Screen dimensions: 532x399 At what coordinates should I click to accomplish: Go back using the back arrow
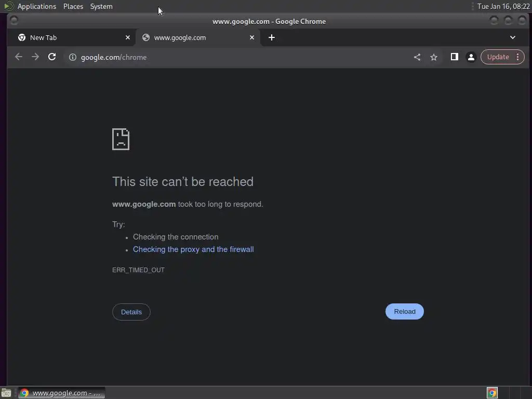pos(19,57)
